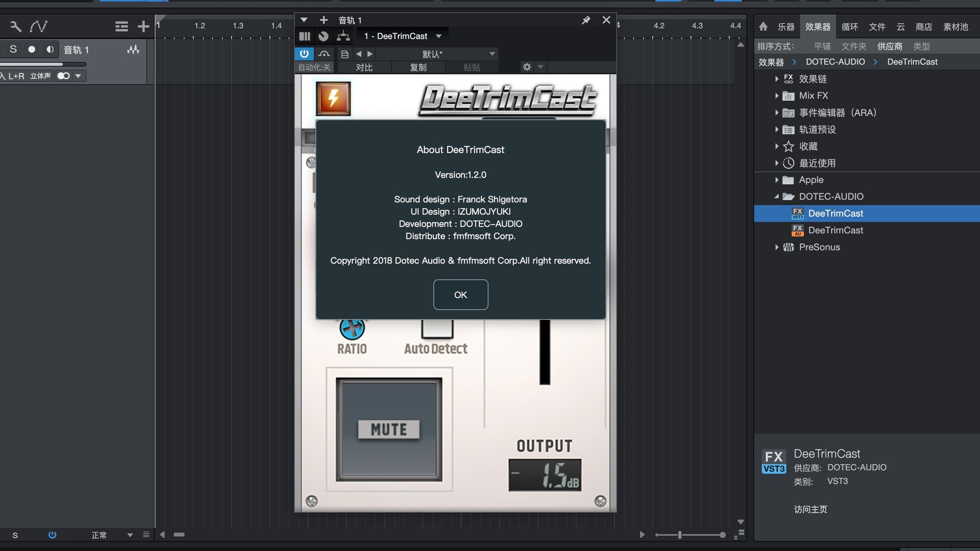
Task: Open plugin window menu triangle
Action: coord(304,20)
